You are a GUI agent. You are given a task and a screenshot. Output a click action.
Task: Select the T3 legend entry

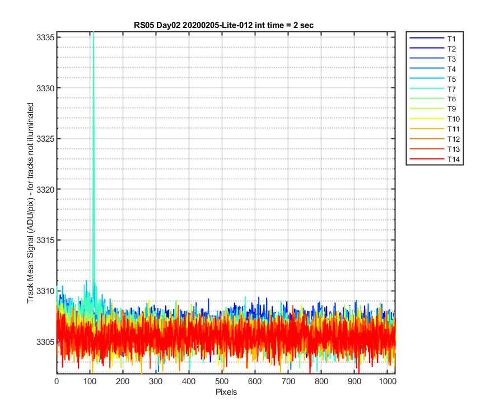pyautogui.click(x=433, y=59)
